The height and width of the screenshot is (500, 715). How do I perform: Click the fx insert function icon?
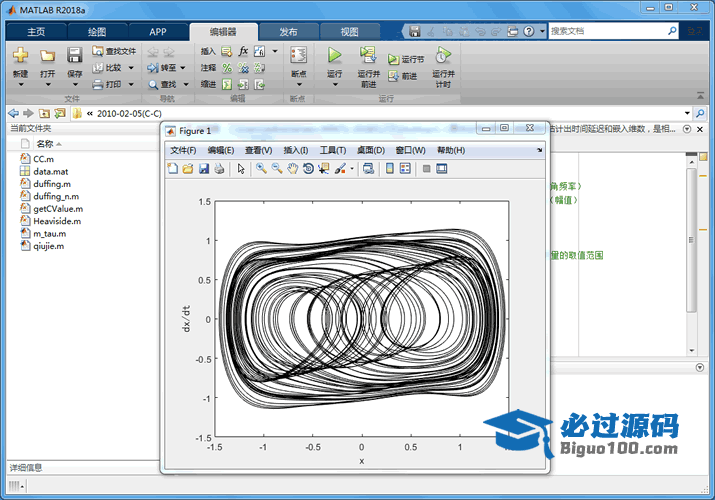pyautogui.click(x=244, y=51)
